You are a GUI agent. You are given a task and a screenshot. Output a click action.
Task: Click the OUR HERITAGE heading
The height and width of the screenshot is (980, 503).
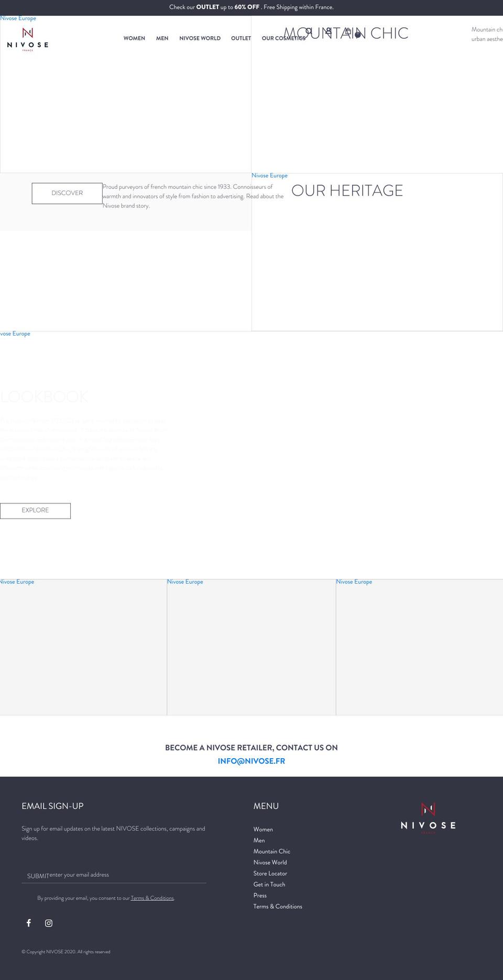[347, 190]
